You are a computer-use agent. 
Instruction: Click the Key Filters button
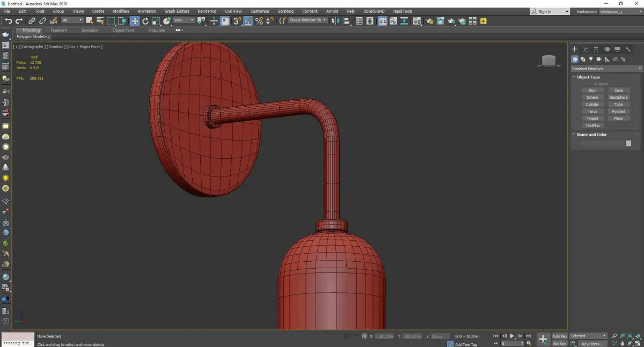click(592, 344)
